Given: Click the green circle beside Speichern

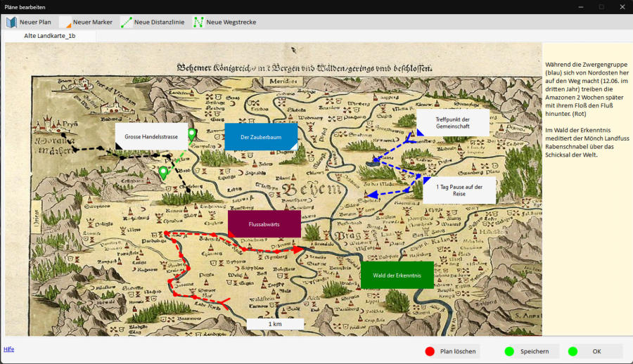Looking at the screenshot, I should [509, 351].
